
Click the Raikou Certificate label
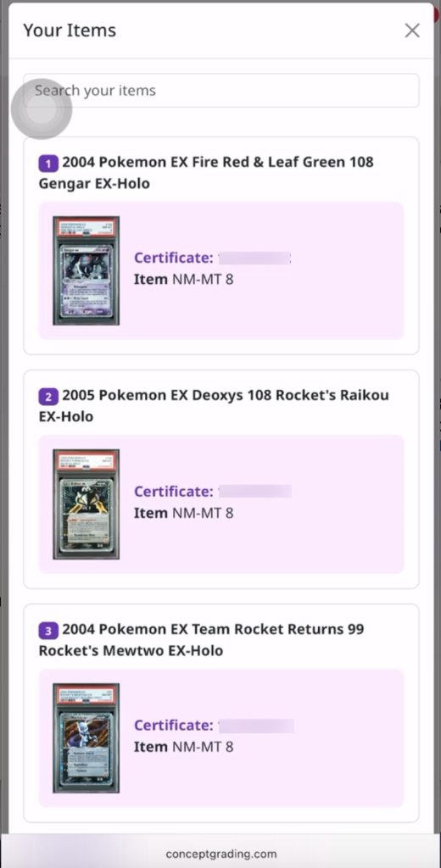point(173,491)
